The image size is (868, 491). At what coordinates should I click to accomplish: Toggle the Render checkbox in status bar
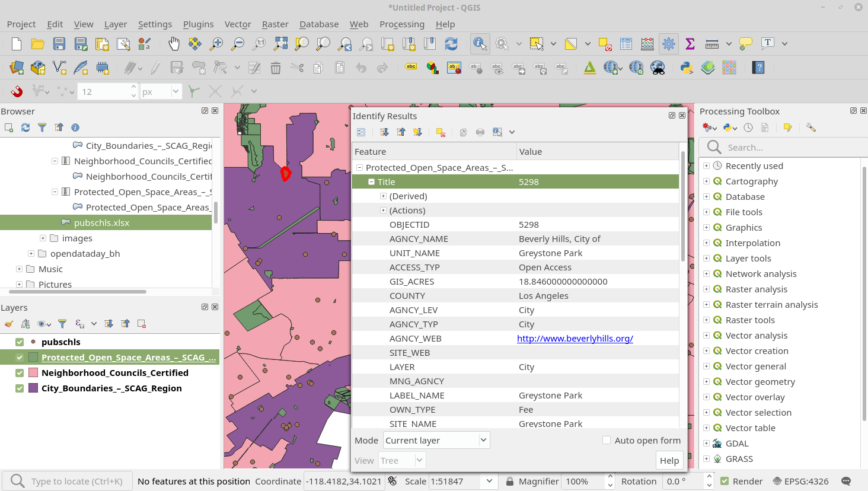click(725, 481)
